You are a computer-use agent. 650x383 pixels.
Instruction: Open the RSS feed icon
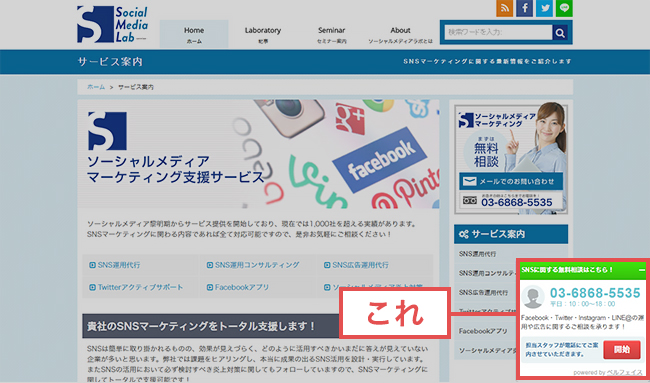point(504,8)
